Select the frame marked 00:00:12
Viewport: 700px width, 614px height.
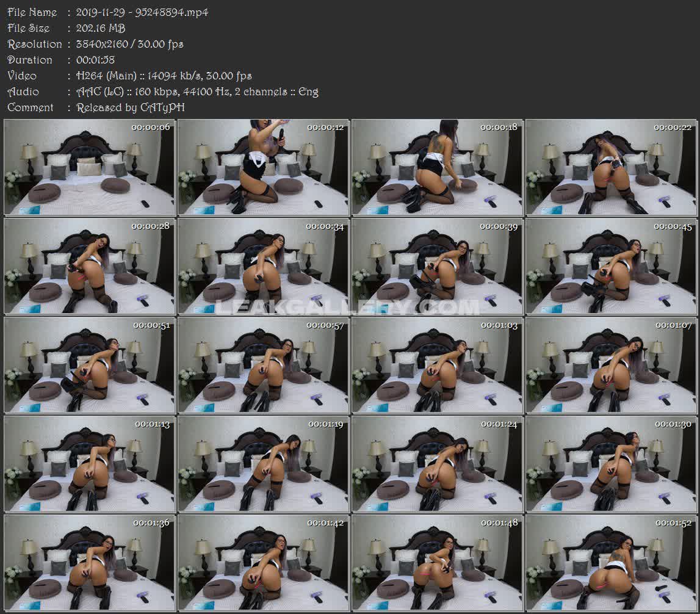(x=263, y=168)
